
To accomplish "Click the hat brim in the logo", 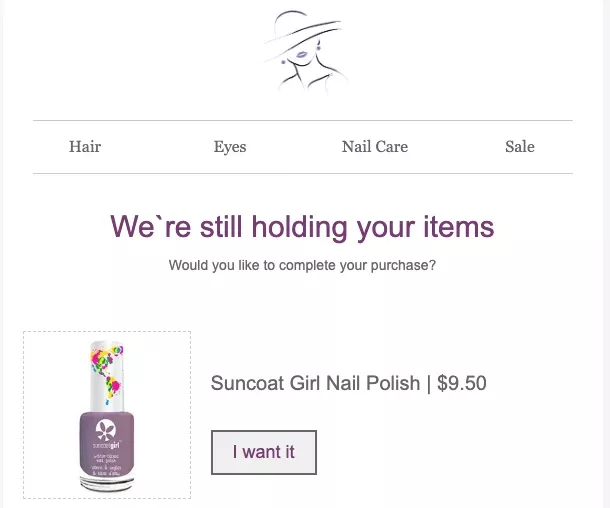I will pos(303,33).
